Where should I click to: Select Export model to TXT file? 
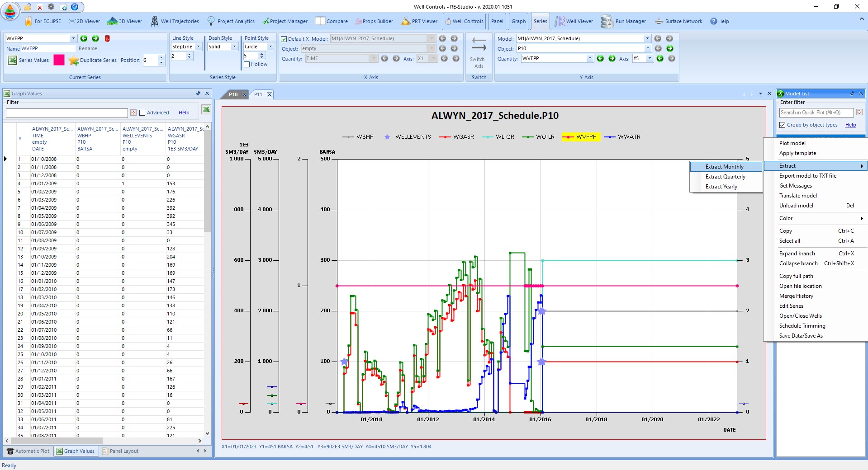pos(808,176)
